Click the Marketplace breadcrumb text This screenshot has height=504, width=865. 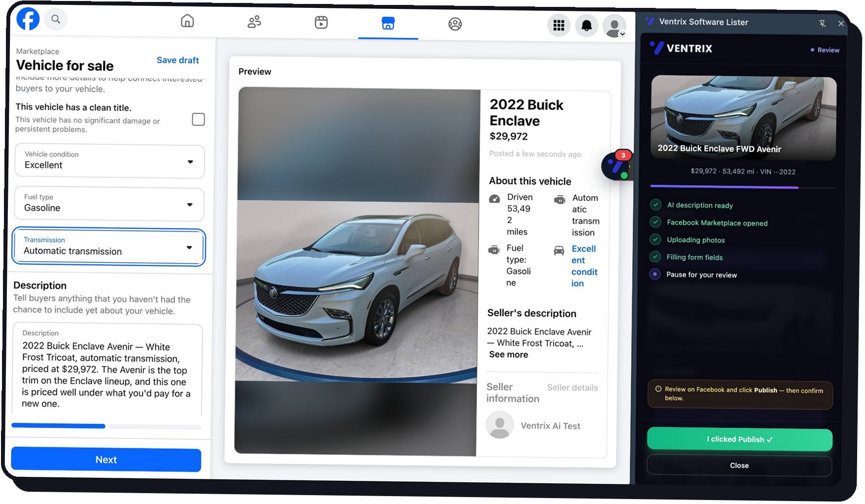[37, 51]
